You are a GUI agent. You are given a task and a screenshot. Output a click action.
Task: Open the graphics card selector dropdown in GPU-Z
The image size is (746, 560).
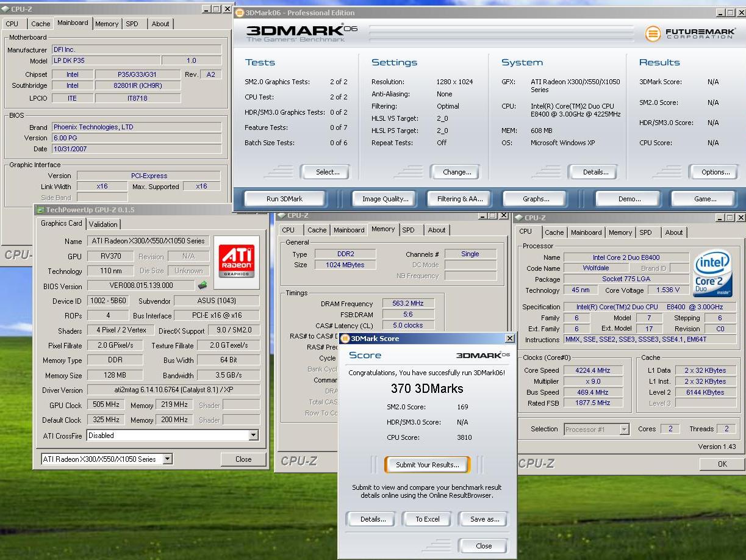[x=168, y=459]
